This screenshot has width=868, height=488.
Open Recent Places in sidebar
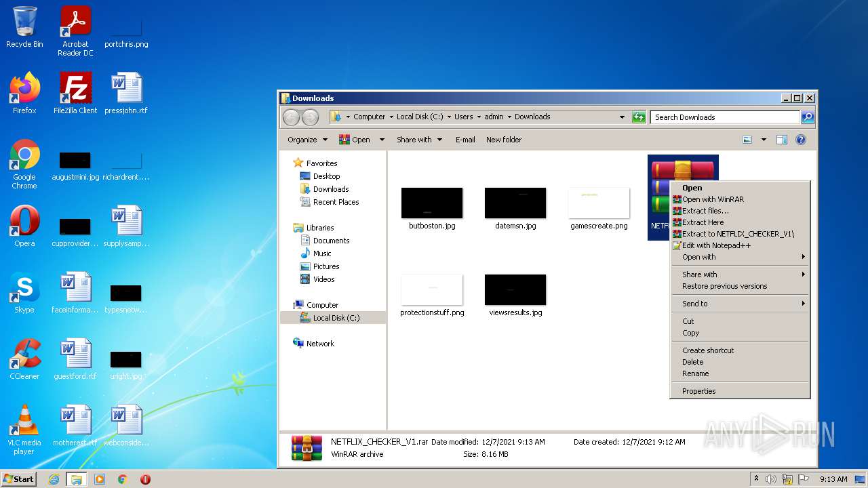point(336,202)
